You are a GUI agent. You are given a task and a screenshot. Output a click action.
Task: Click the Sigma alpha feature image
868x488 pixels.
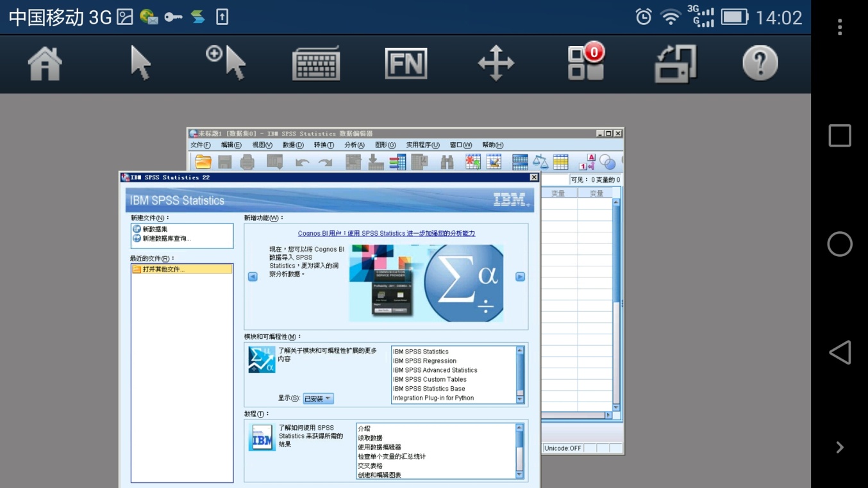[x=426, y=282]
